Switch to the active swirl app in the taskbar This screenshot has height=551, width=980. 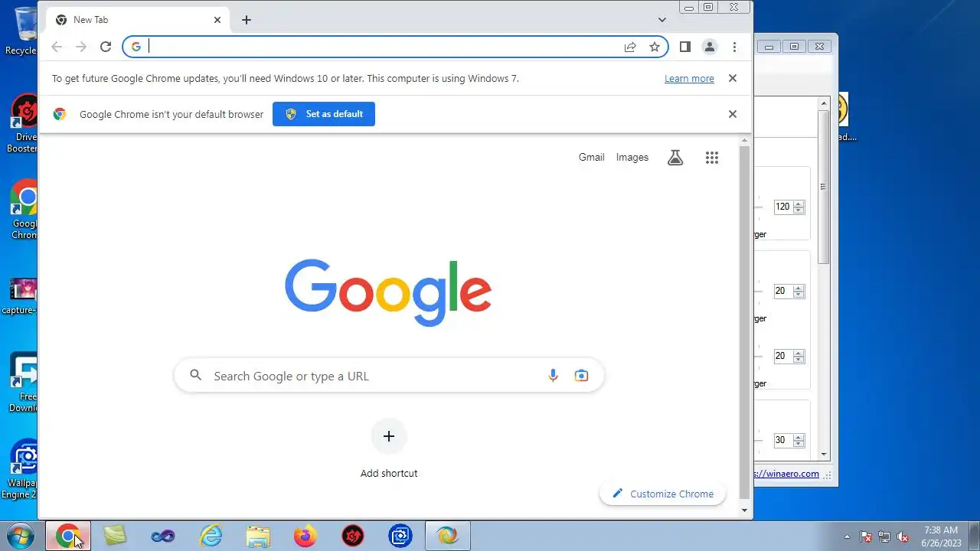448,536
